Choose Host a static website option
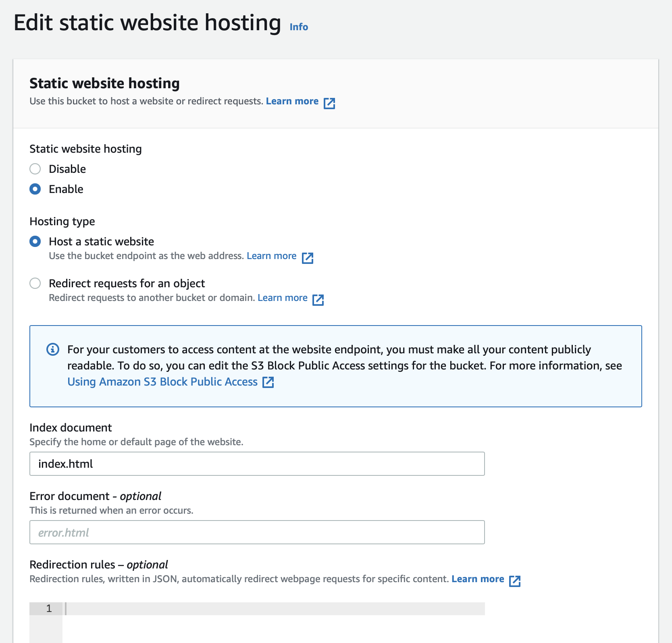The image size is (672, 643). pos(35,241)
